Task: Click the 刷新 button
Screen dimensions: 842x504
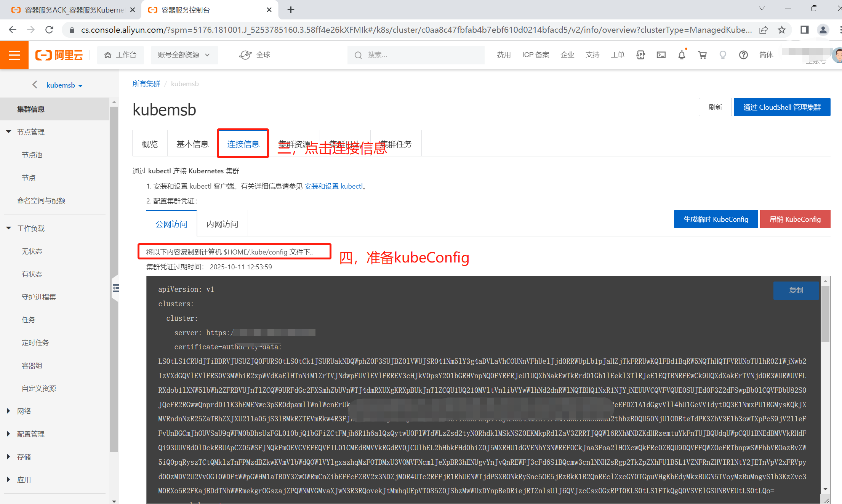Action: pyautogui.click(x=715, y=107)
